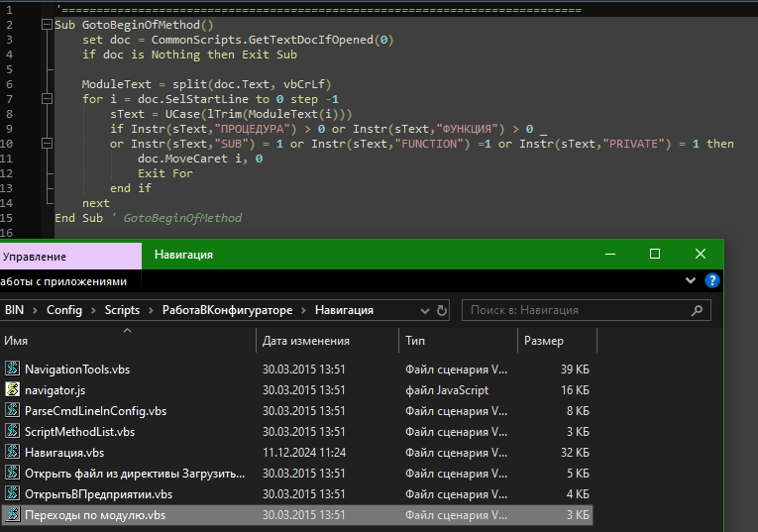Viewport: 758px width, 532px height.
Task: Click the ParseCmdLineInConfig.vbs file icon
Action: (x=13, y=410)
